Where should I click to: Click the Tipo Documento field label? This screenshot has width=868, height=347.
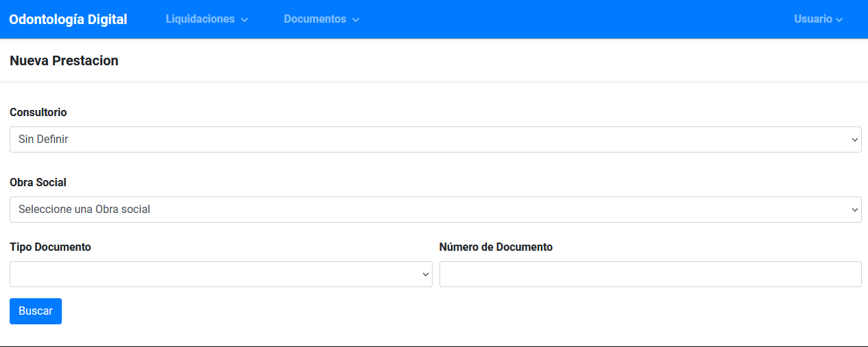pos(50,247)
